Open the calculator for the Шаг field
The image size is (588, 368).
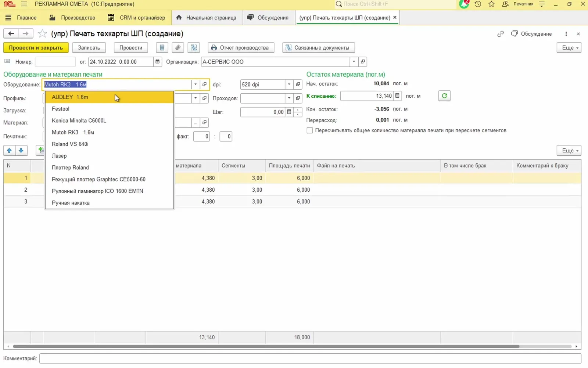click(289, 112)
